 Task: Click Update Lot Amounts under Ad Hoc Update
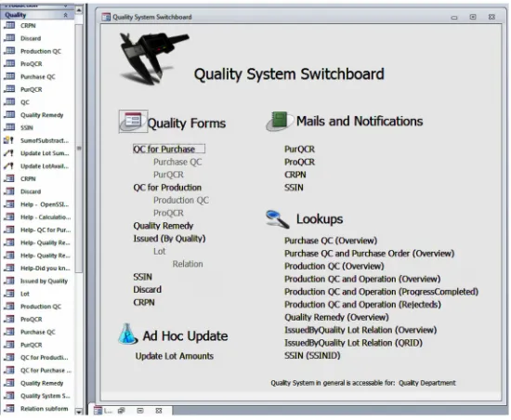pyautogui.click(x=175, y=356)
